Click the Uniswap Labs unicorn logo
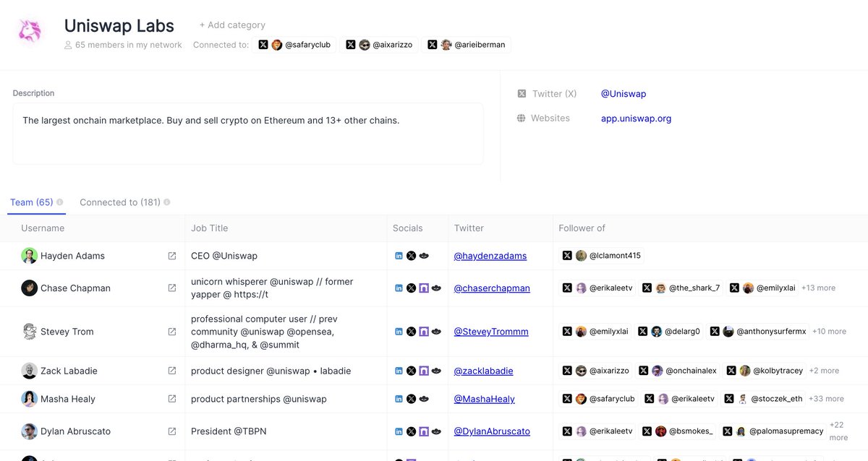Image resolution: width=868 pixels, height=461 pixels. [x=30, y=32]
